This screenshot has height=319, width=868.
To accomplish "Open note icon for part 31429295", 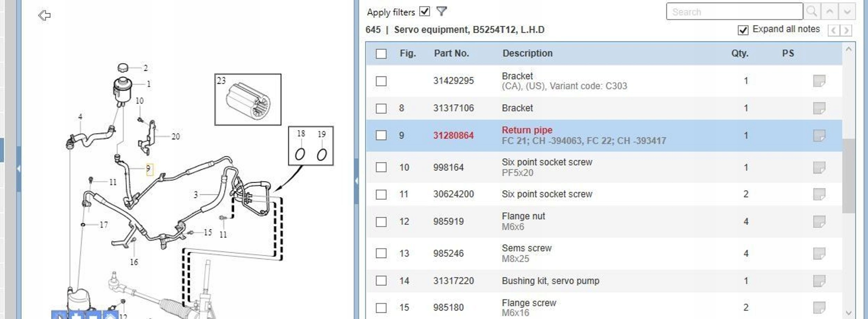I will click(x=819, y=81).
